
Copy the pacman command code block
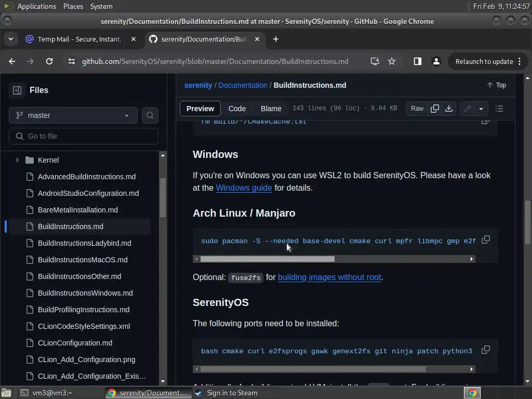[x=486, y=240]
